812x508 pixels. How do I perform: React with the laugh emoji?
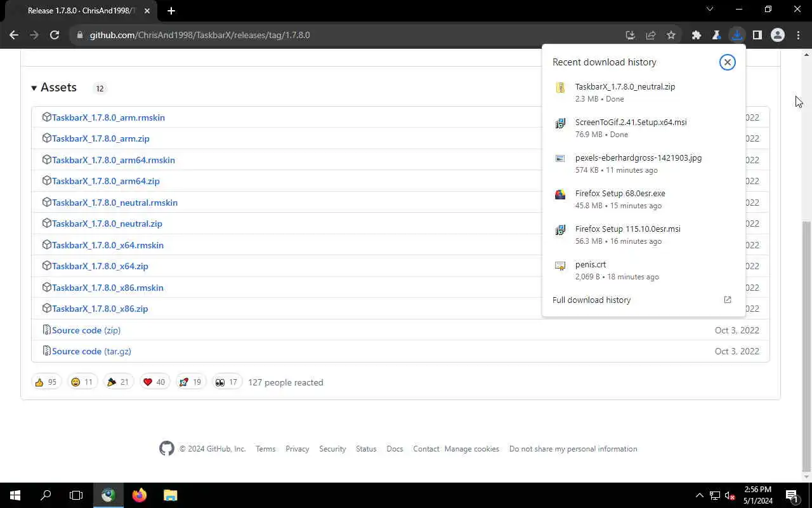pos(82,382)
